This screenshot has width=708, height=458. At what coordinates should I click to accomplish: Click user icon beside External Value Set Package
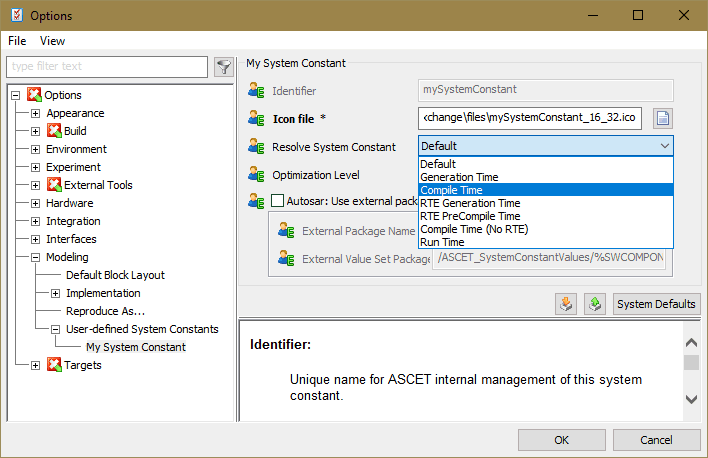point(286,258)
